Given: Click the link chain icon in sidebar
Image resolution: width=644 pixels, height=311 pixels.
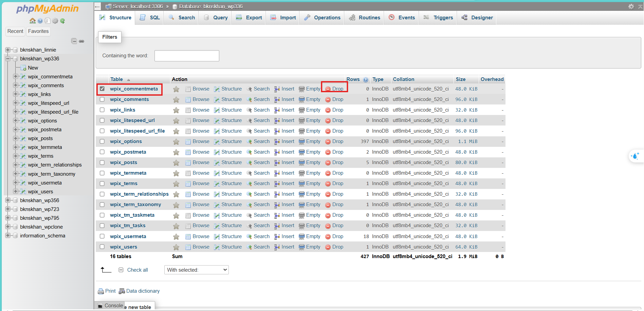Looking at the screenshot, I should pyautogui.click(x=81, y=41).
